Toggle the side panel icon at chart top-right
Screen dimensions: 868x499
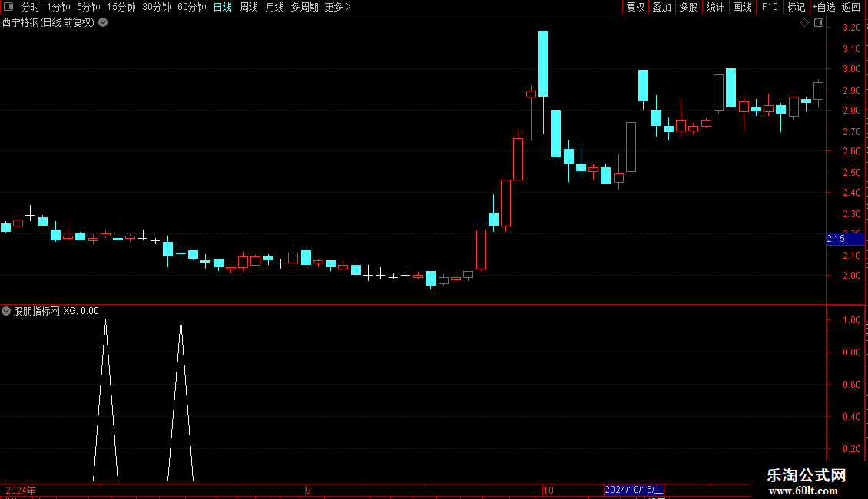819,23
